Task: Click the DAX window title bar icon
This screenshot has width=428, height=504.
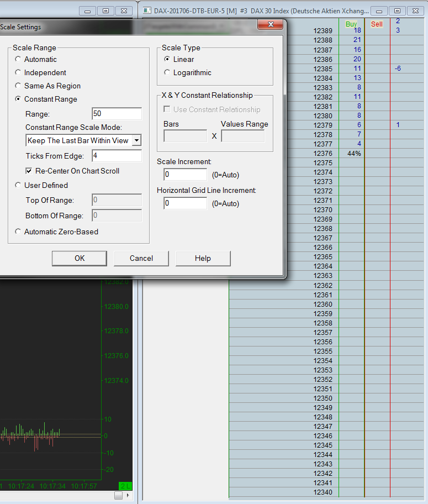Action: click(147, 11)
